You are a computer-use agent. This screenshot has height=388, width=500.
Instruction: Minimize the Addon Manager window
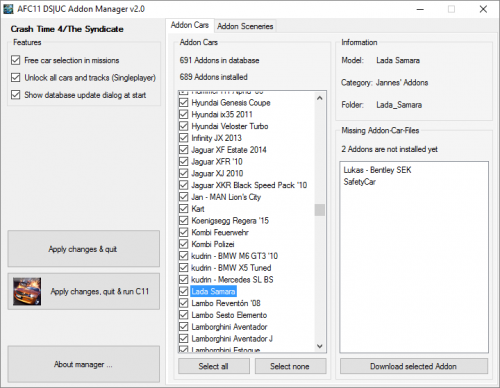point(420,9)
